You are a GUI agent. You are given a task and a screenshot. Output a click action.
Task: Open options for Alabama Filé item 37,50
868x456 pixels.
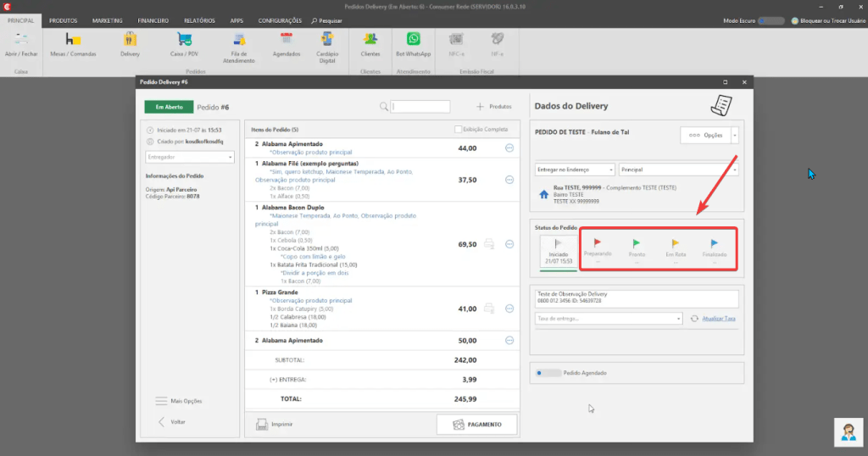coord(509,180)
